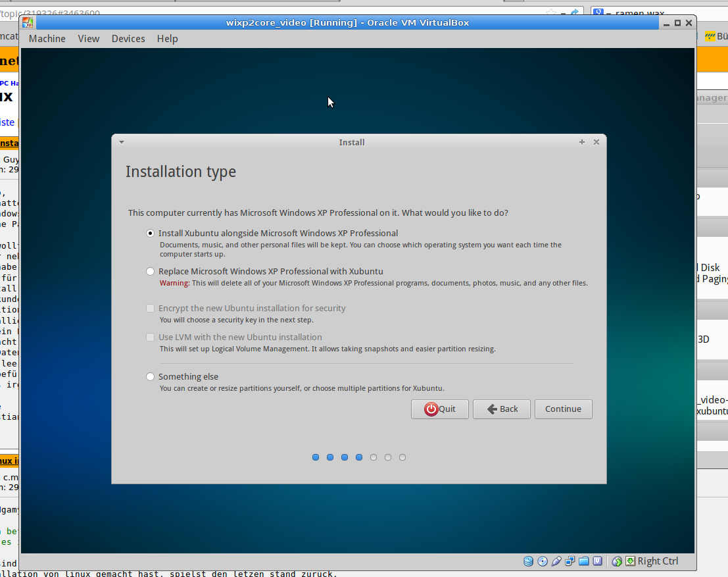Maximize the VirtualBox window
728x577 pixels.
pyautogui.click(x=677, y=23)
